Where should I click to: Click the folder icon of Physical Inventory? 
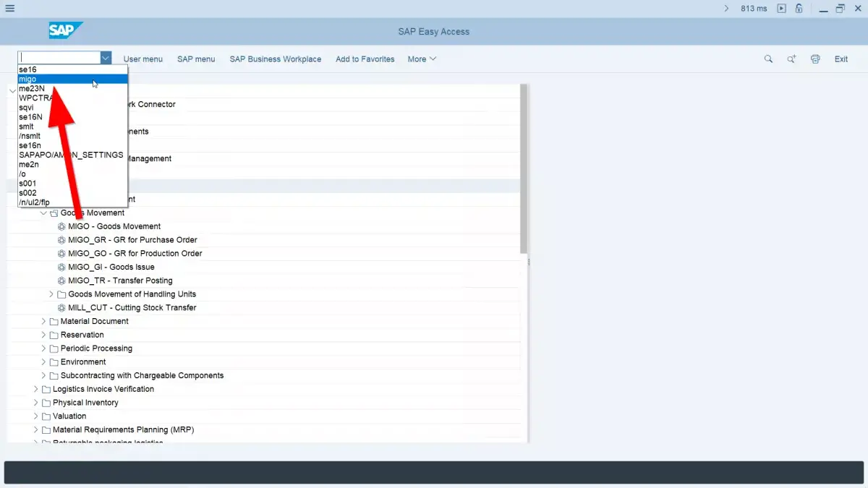46,403
